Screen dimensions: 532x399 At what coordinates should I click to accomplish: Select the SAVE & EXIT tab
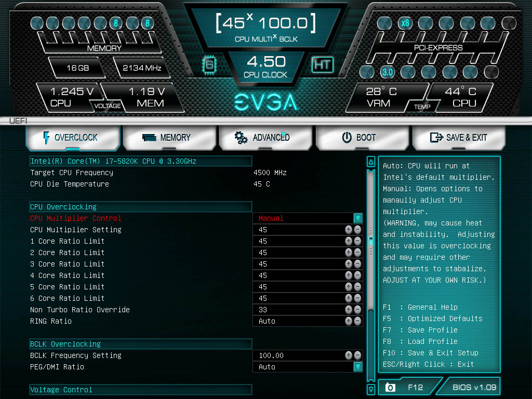point(459,137)
